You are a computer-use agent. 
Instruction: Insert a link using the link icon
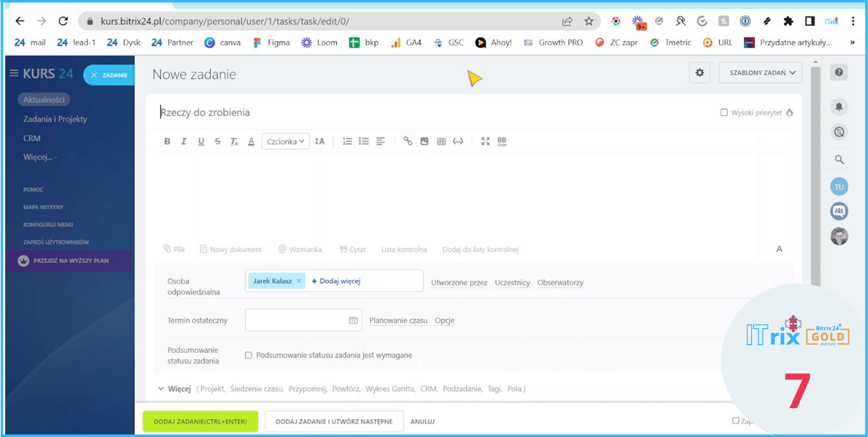point(408,141)
